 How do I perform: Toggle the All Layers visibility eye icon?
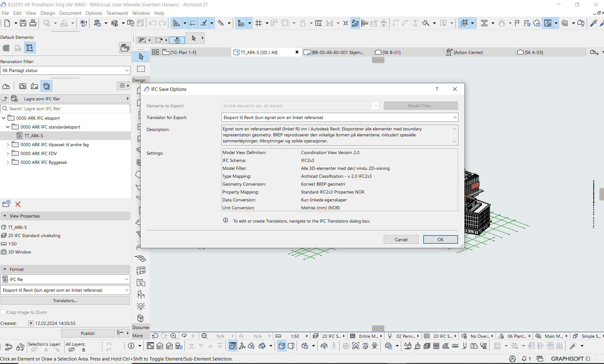[x=72, y=350]
